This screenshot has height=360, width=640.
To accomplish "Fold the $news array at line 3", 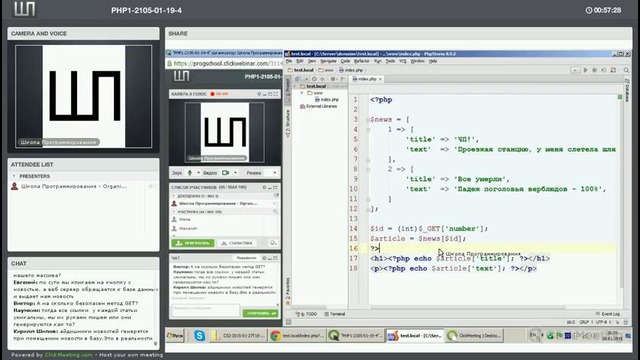I will tap(368, 120).
